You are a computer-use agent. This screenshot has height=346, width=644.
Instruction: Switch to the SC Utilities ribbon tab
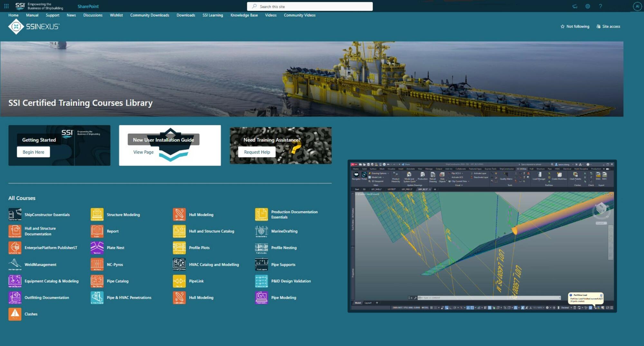coord(522,169)
